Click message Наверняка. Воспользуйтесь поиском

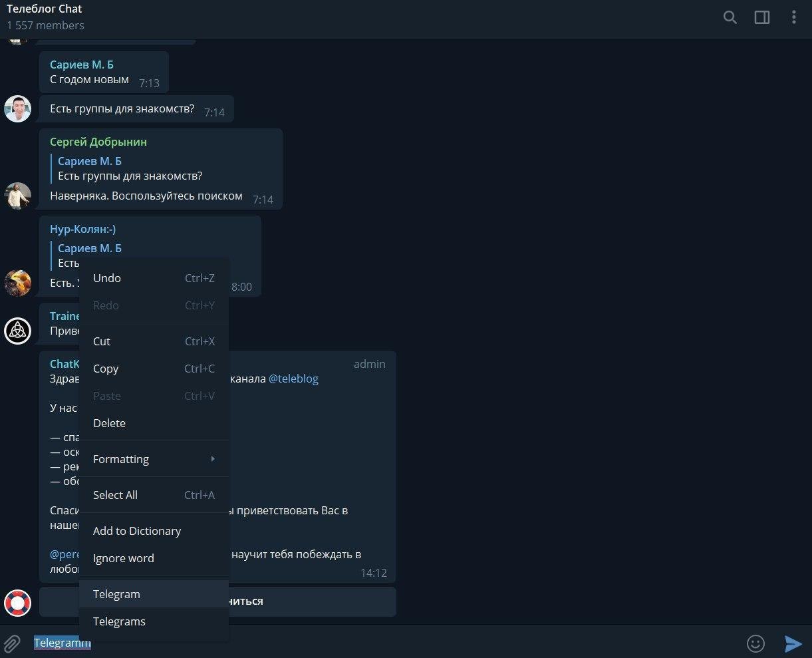pos(146,196)
